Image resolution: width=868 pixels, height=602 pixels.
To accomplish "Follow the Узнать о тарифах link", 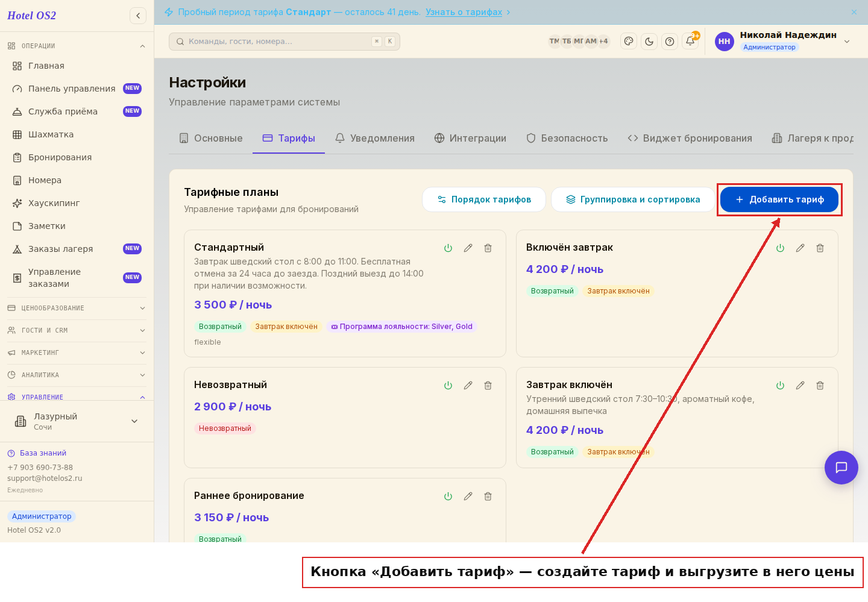I will [x=464, y=12].
